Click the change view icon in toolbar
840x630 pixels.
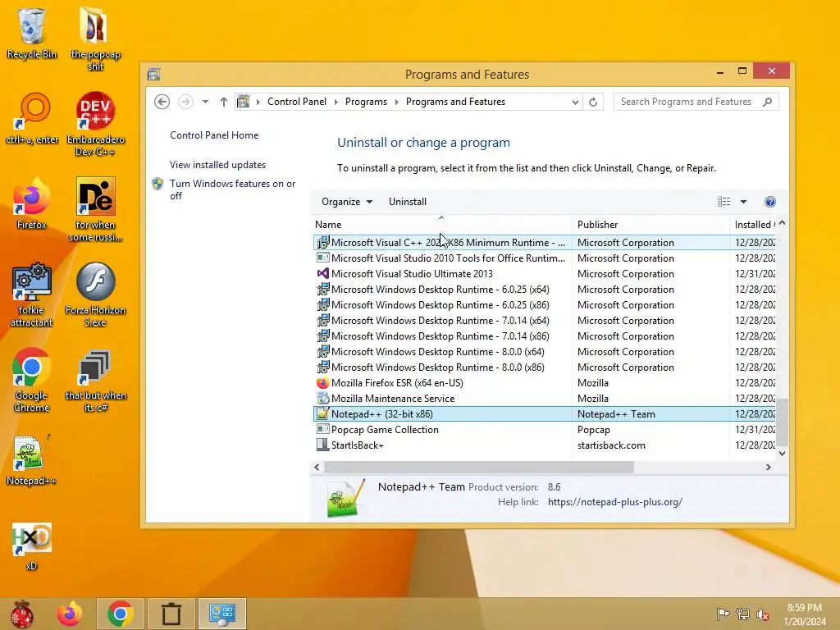[724, 202]
